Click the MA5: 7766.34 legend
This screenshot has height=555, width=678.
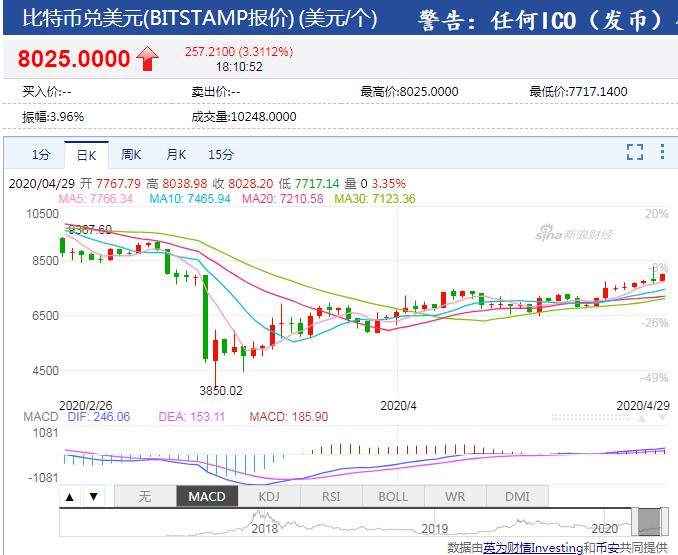point(96,199)
